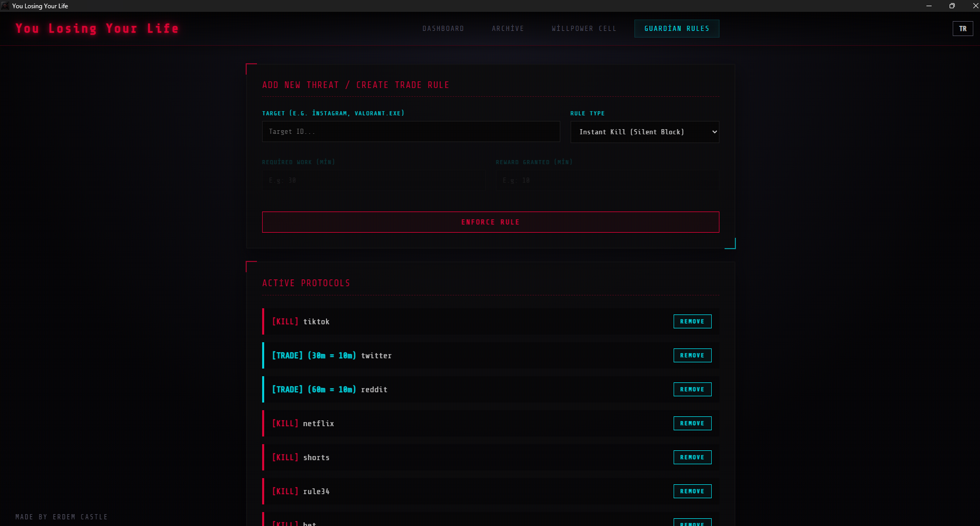980x526 pixels.
Task: Select the twitter protocol text
Action: (x=376, y=356)
